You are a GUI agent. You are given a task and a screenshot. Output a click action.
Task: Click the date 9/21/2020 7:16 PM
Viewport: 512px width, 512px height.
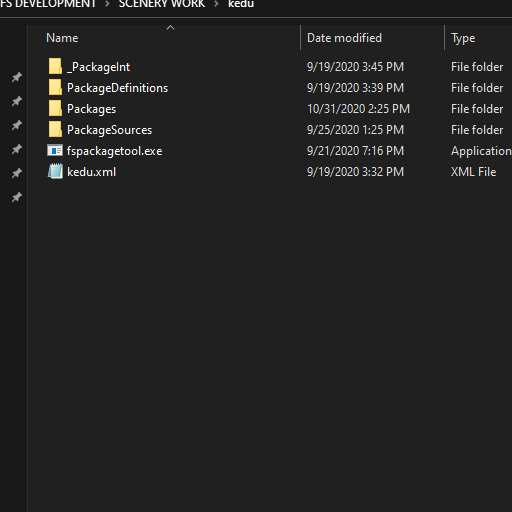[355, 151]
